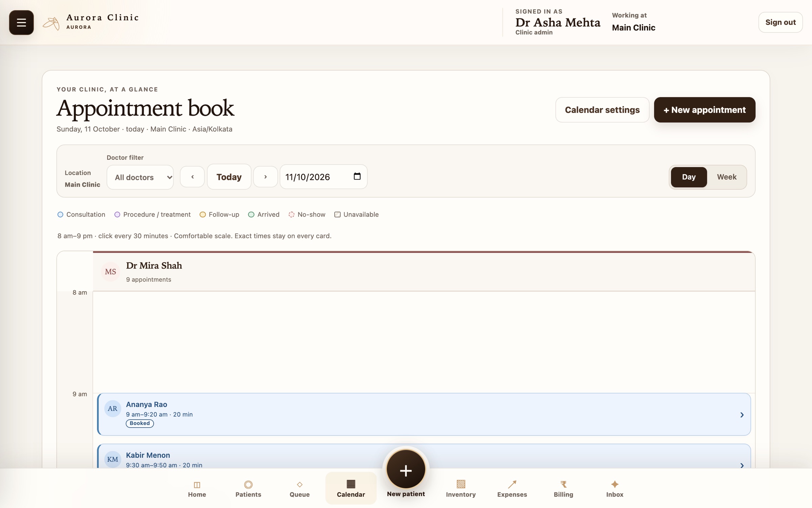Open the Billing section
The image size is (812, 508).
click(x=563, y=489)
